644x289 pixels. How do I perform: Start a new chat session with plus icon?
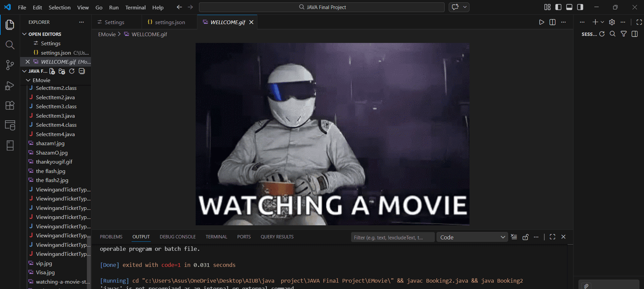tap(595, 22)
